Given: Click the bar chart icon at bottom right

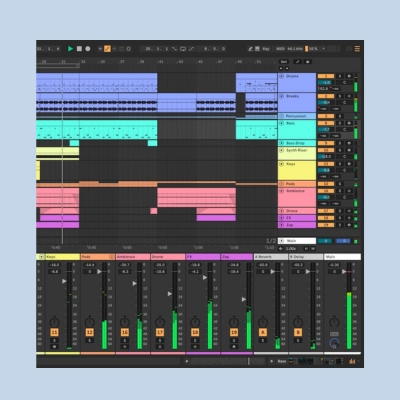Looking at the screenshot, I should [x=352, y=361].
